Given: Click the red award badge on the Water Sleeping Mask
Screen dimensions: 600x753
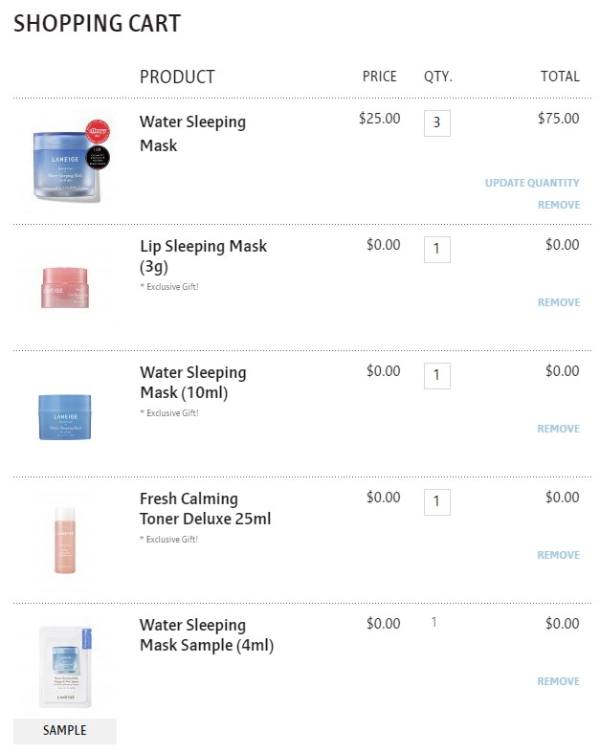Looking at the screenshot, I should (x=98, y=131).
